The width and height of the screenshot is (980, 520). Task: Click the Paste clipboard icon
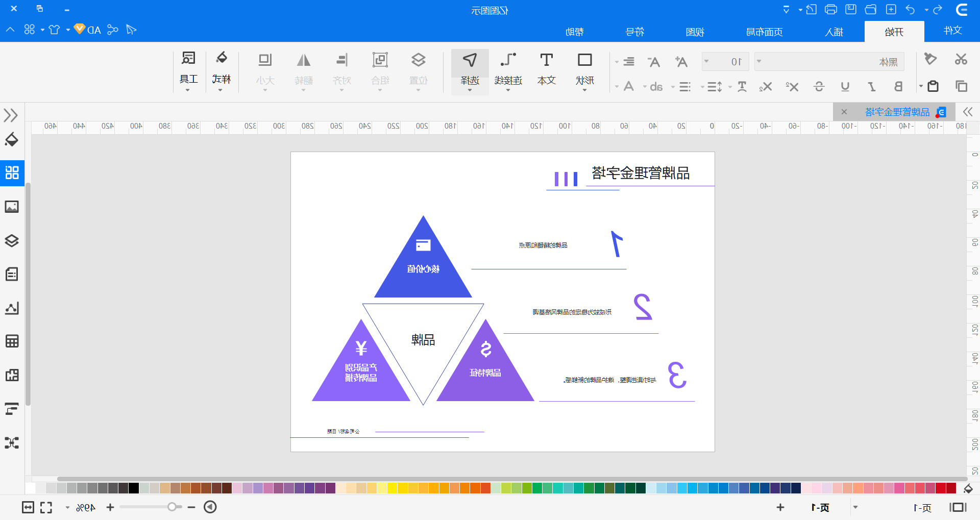click(933, 86)
